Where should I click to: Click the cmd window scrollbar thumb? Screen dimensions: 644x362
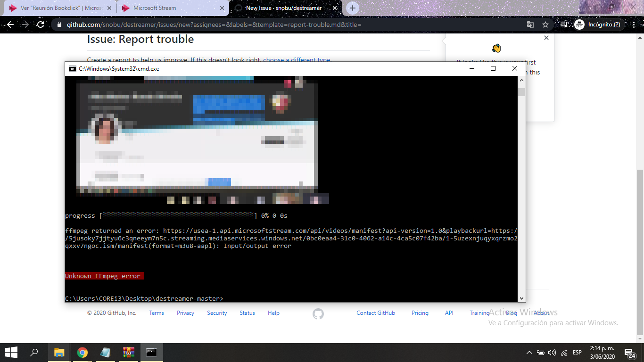[521, 91]
